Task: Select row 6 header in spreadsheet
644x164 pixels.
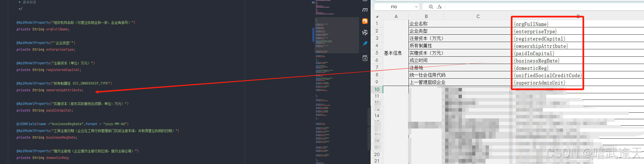Action: [377, 60]
